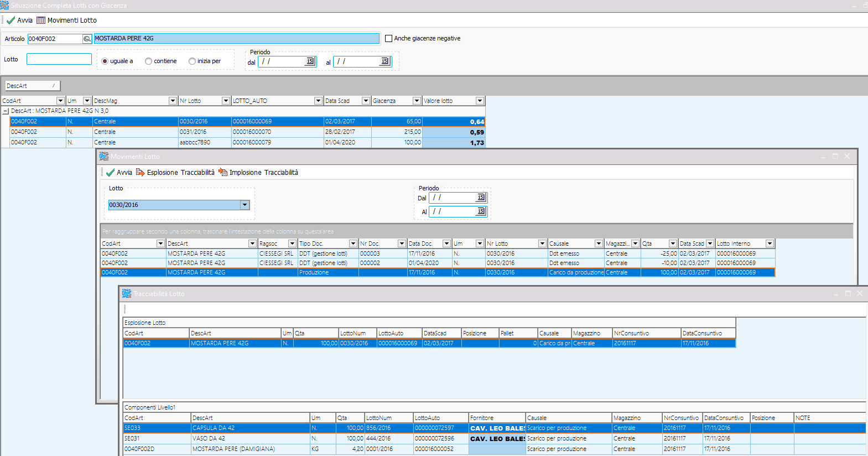Select lot row aabbcc7890 in main grid

pos(247,143)
